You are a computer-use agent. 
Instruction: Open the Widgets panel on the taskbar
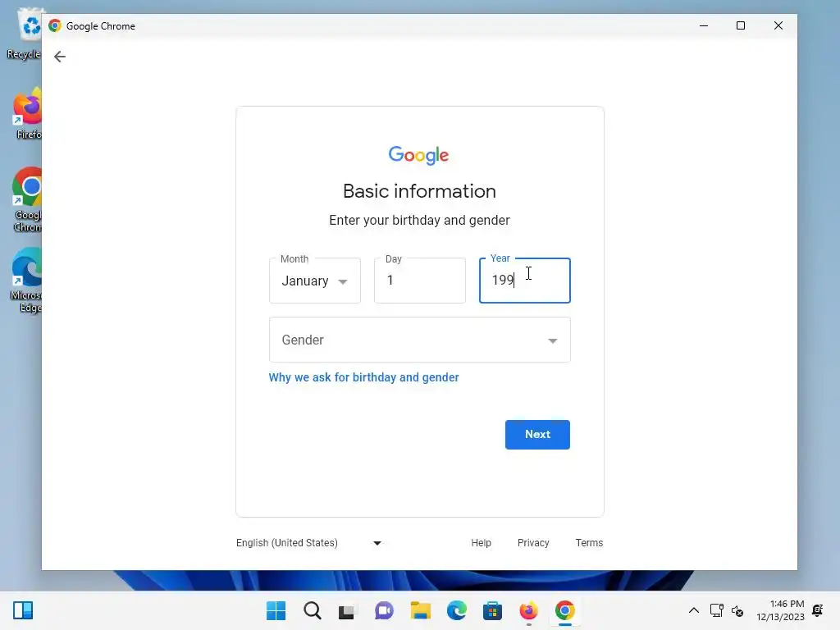[23, 610]
